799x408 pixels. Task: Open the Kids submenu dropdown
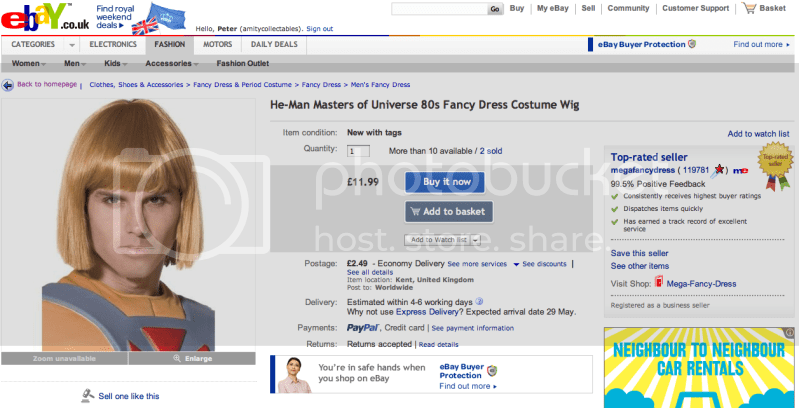pyautogui.click(x=116, y=64)
